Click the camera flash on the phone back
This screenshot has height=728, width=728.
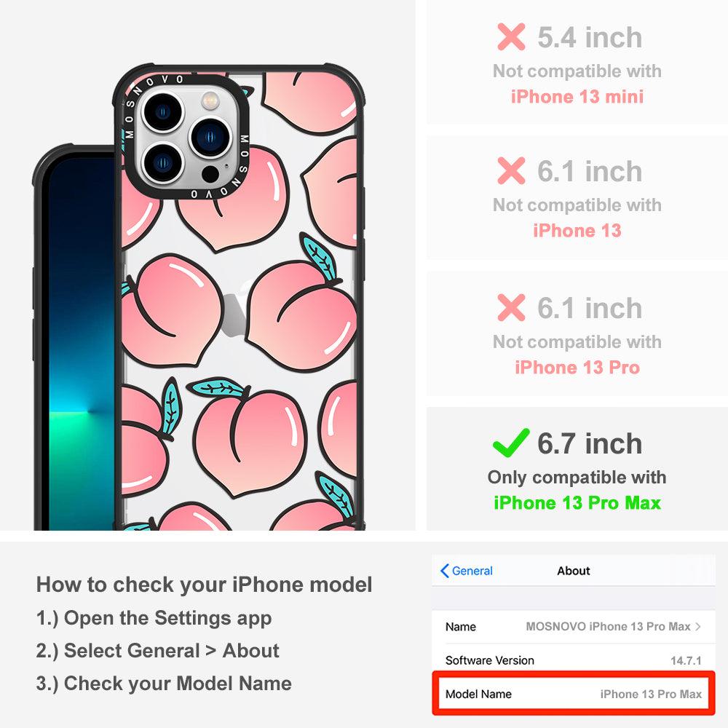point(210,100)
